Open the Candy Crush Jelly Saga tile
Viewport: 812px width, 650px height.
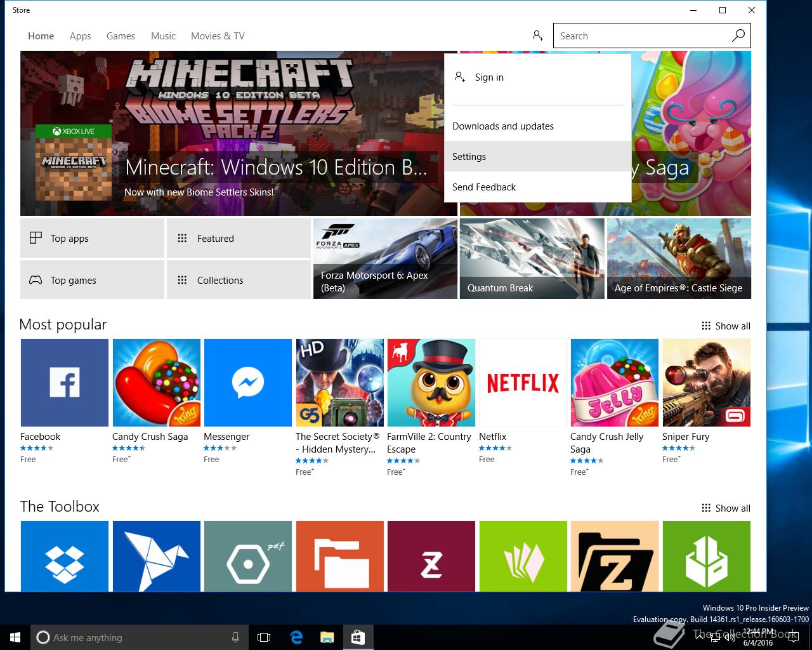coord(615,383)
